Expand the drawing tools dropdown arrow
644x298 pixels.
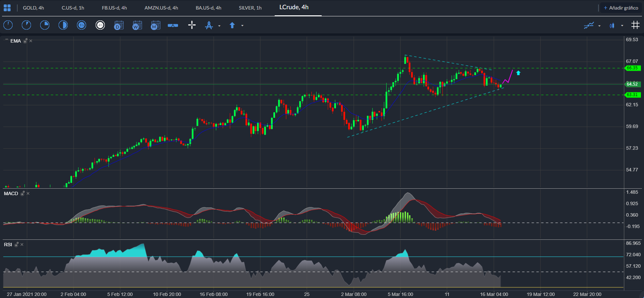(219, 26)
